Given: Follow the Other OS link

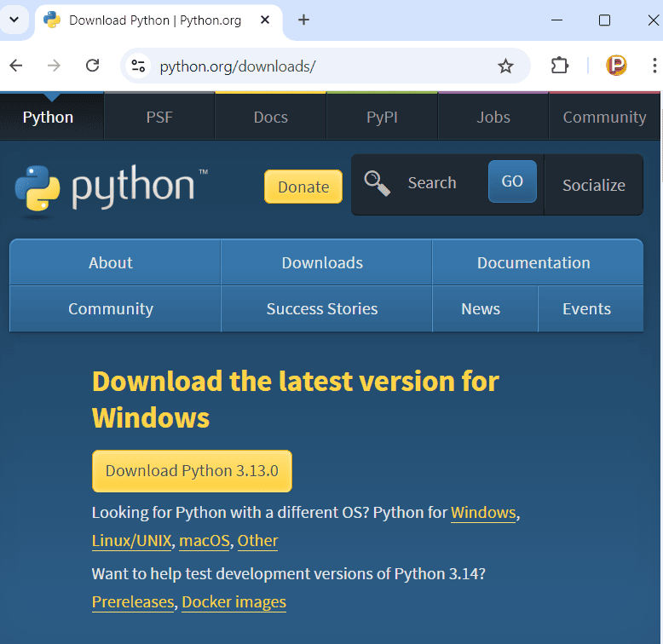Looking at the screenshot, I should (257, 541).
